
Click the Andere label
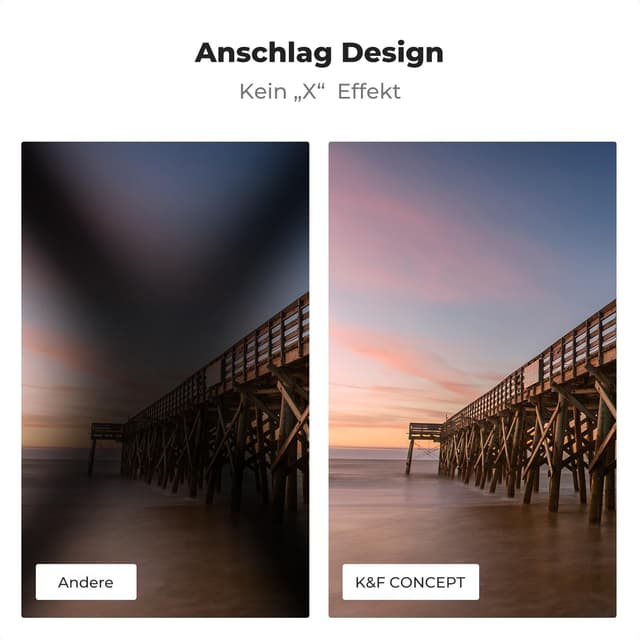point(86,582)
